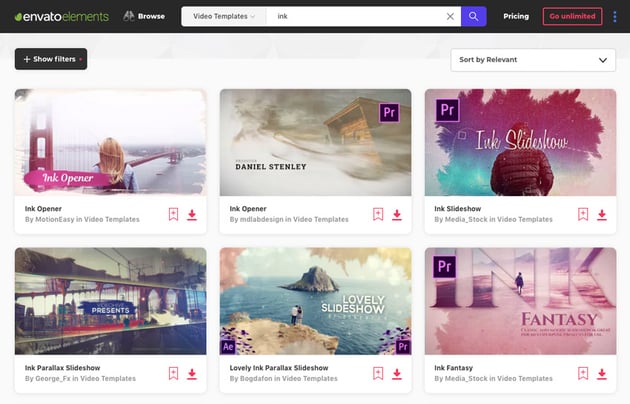Click the Ink Slideshow title text

(x=458, y=209)
